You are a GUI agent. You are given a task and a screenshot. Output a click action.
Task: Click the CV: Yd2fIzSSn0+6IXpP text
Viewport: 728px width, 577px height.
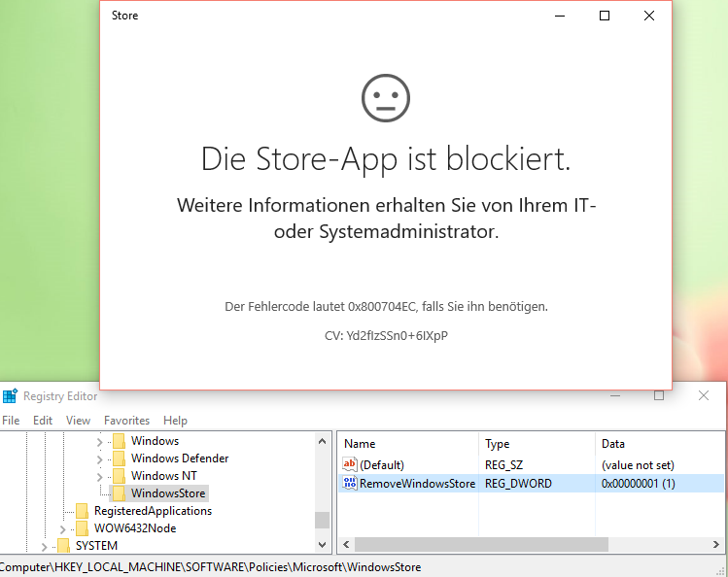(386, 335)
